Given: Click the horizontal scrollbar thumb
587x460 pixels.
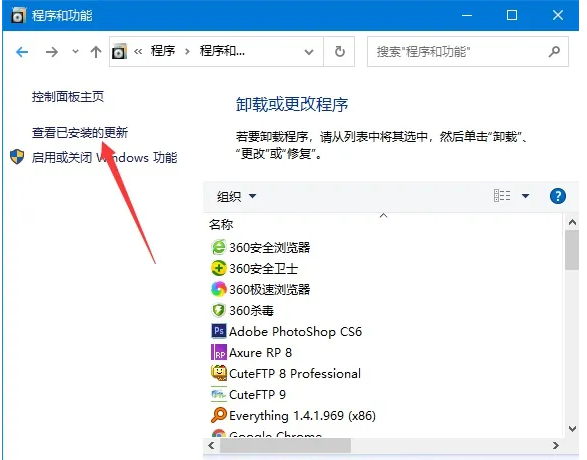Looking at the screenshot, I should 285,445.
